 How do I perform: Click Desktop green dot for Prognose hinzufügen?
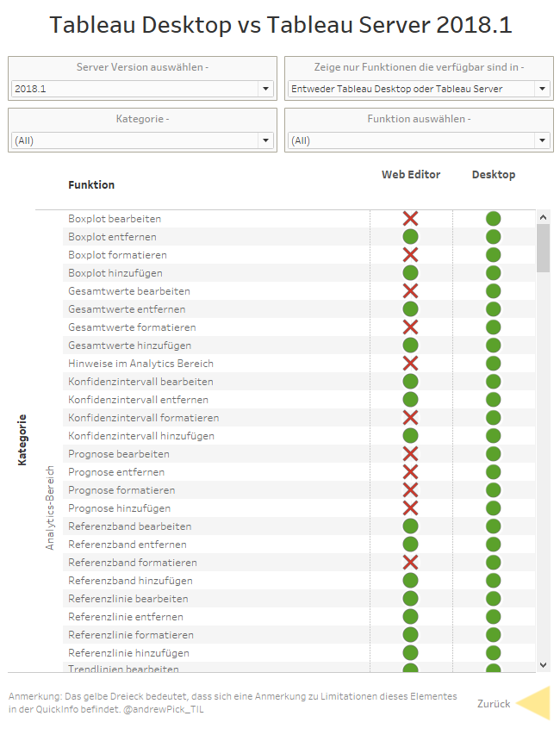[x=494, y=508]
